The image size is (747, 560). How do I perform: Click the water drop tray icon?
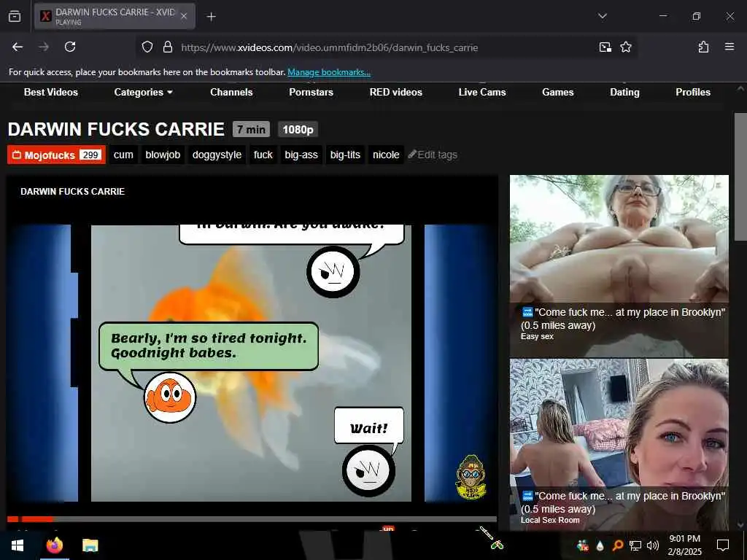(x=600, y=545)
